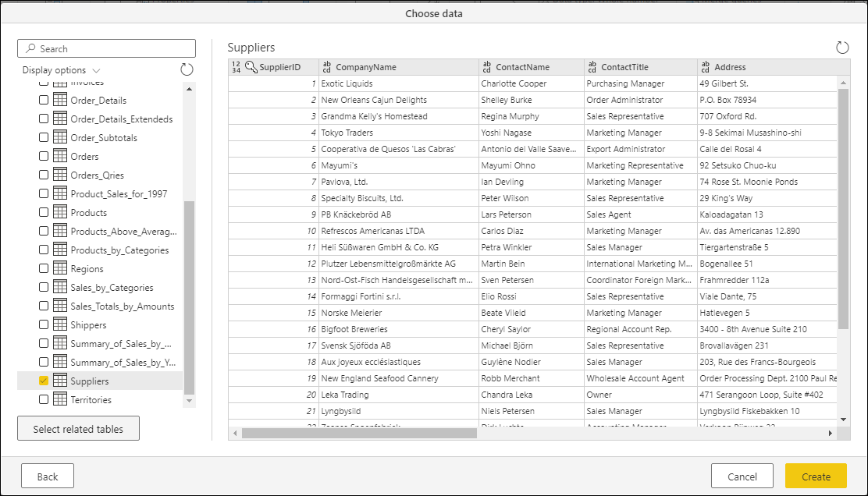Click the CompanyName column header
The image size is (868, 496).
tap(399, 67)
